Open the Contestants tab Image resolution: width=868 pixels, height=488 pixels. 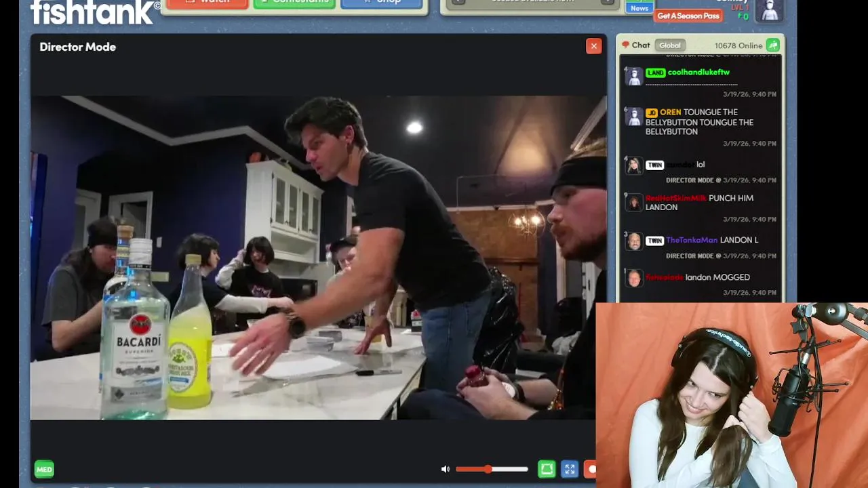pos(295,3)
